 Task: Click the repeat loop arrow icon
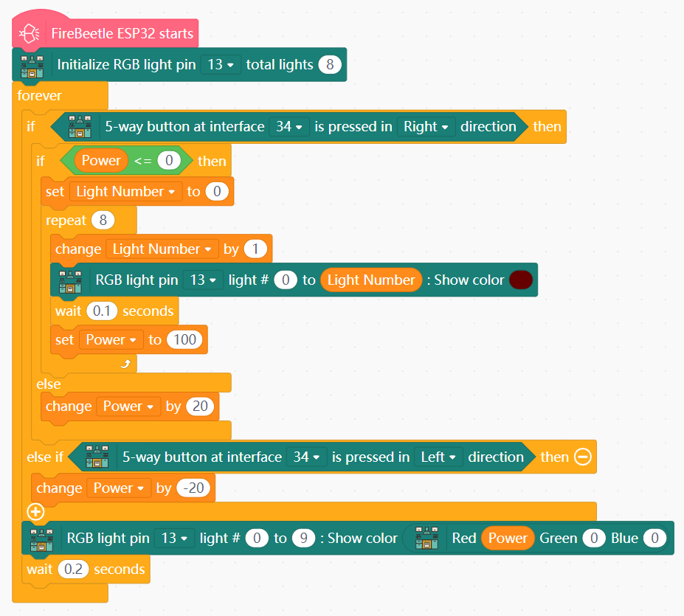[125, 364]
